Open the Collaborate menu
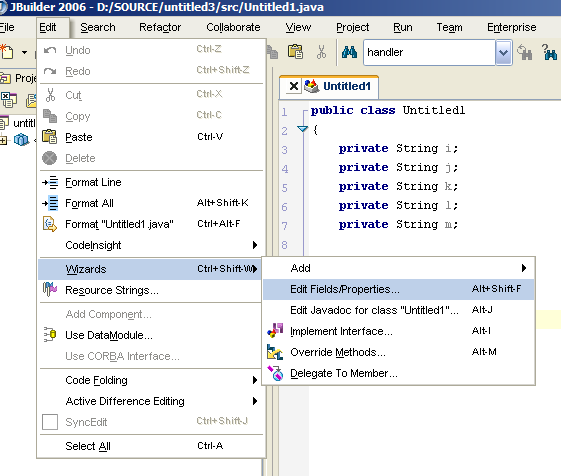561x476 pixels. pyautogui.click(x=233, y=27)
